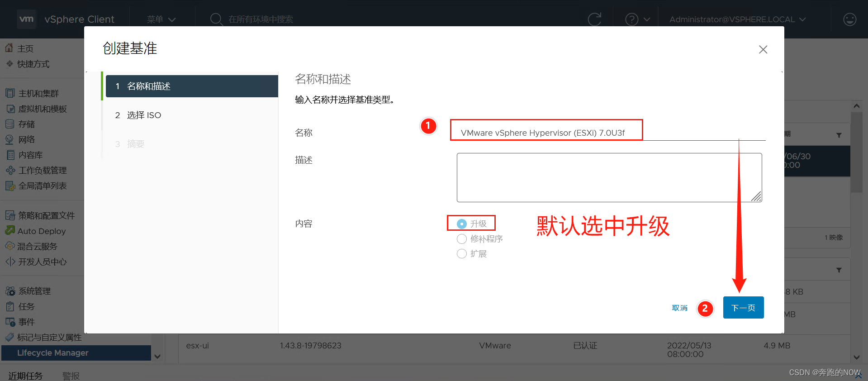Click the filter icon in the upper table header
The height and width of the screenshot is (381, 868).
[839, 135]
